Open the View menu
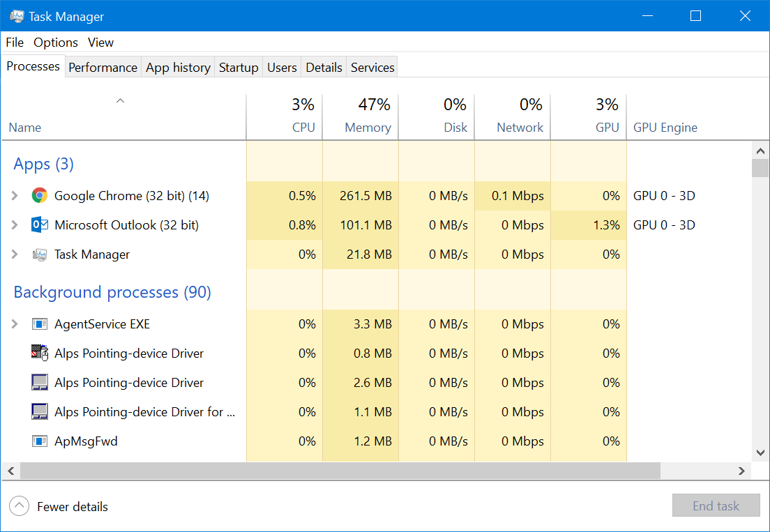770x532 pixels. (x=100, y=43)
